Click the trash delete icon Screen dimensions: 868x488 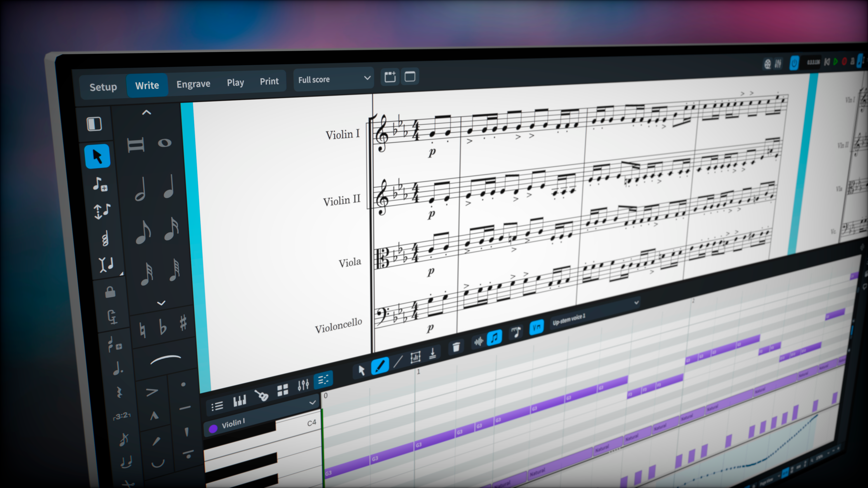[456, 347]
